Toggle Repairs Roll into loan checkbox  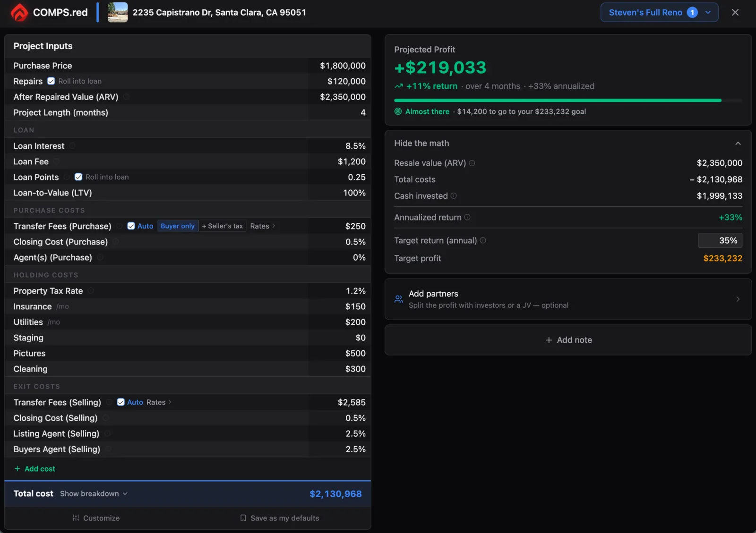click(51, 81)
